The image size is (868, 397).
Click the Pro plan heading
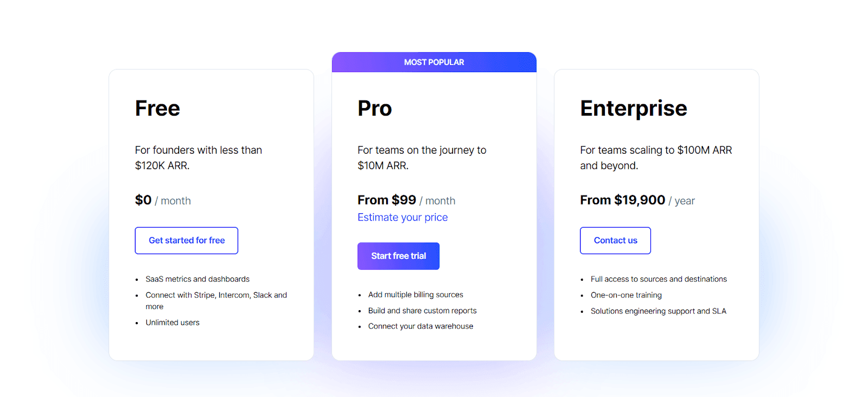click(x=374, y=108)
